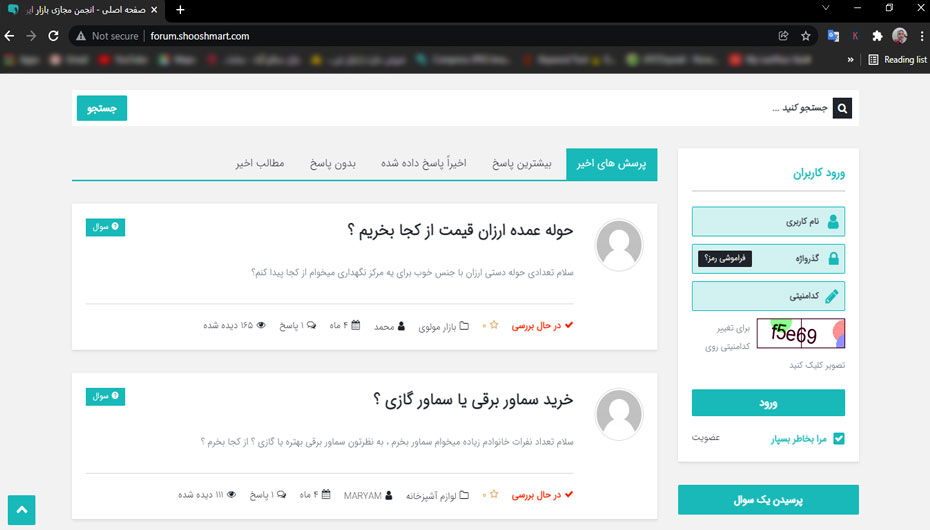930x530 pixels.
Task: Click the ۱۶۵ دیده شده view count
Action: point(234,326)
